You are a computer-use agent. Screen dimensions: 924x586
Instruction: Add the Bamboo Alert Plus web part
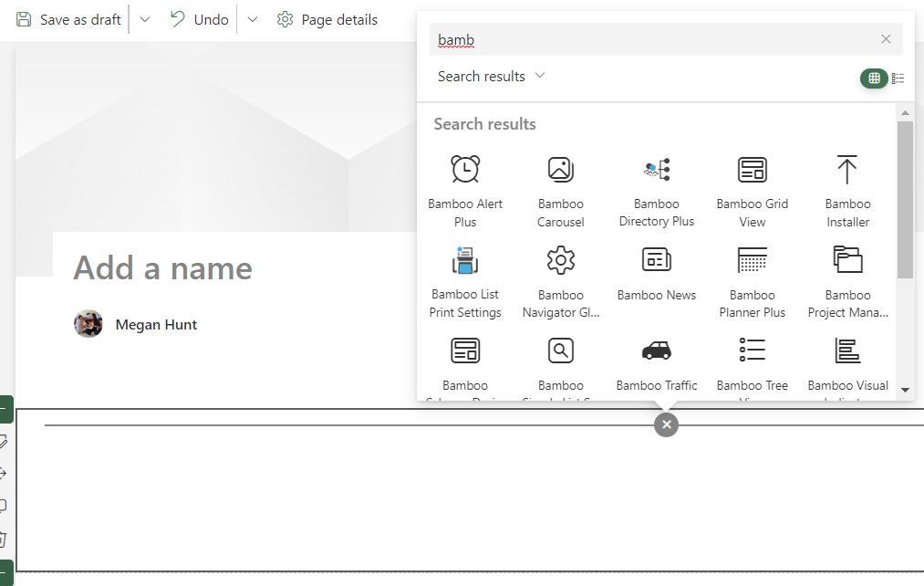465,191
